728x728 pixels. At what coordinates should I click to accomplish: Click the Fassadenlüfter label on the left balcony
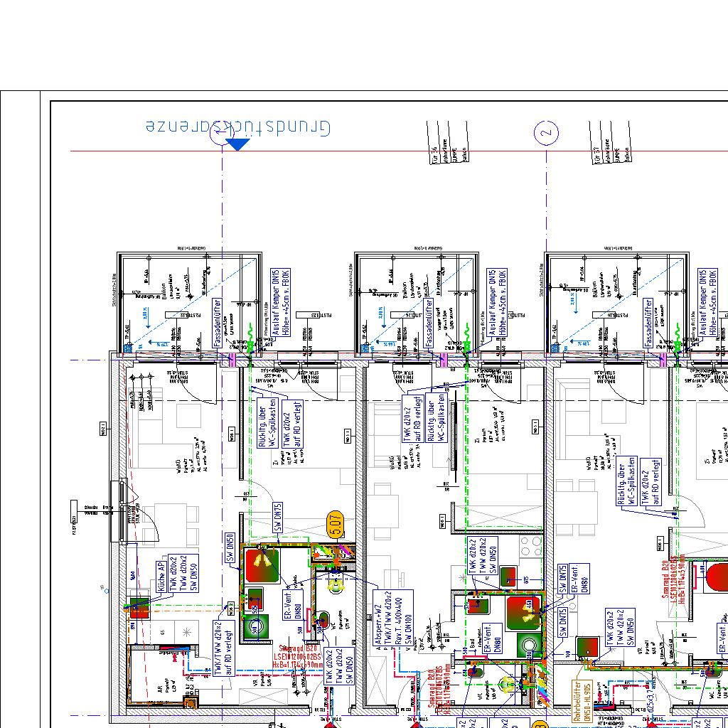(217, 323)
